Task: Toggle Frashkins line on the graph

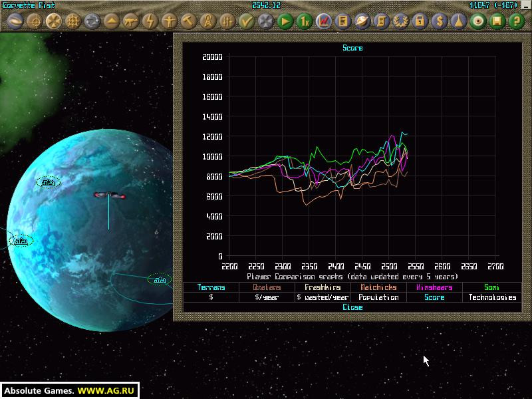Action: point(323,287)
